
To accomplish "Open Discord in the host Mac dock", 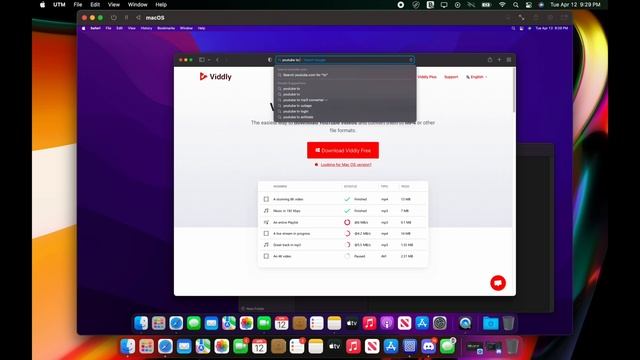I will [429, 347].
